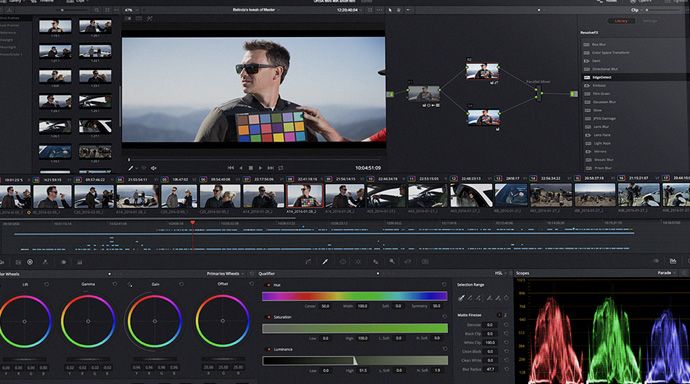Reset the Gain color wheel
The height and width of the screenshot is (384, 690).
coord(181,285)
